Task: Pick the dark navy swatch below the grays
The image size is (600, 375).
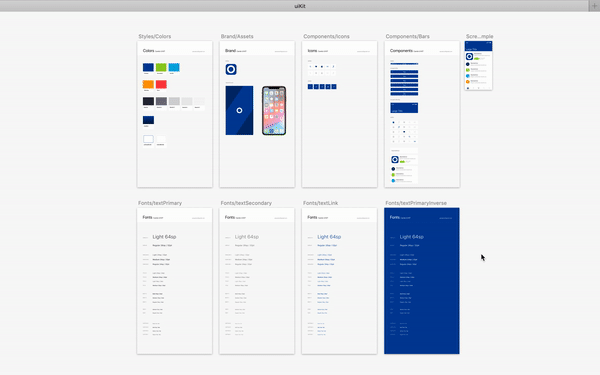Action: (x=148, y=120)
